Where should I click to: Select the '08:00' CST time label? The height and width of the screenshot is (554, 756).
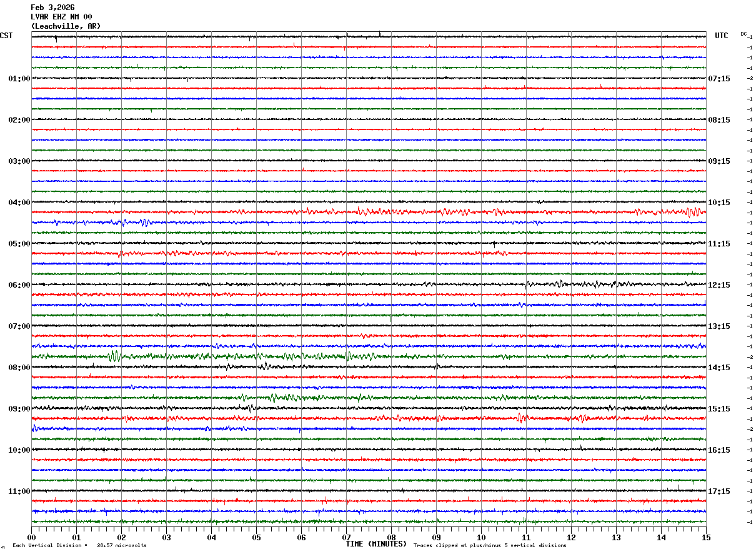coord(19,368)
